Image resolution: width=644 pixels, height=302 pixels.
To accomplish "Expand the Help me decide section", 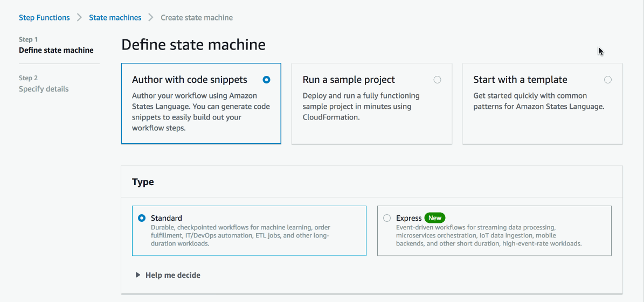I will (173, 275).
